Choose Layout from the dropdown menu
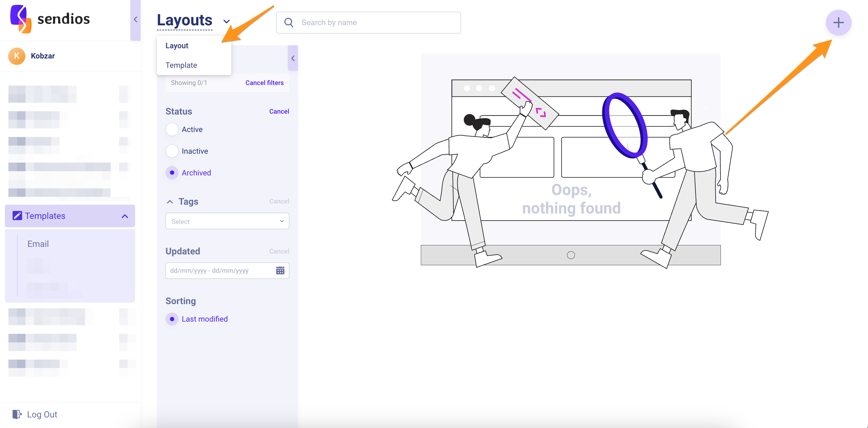 click(x=177, y=46)
